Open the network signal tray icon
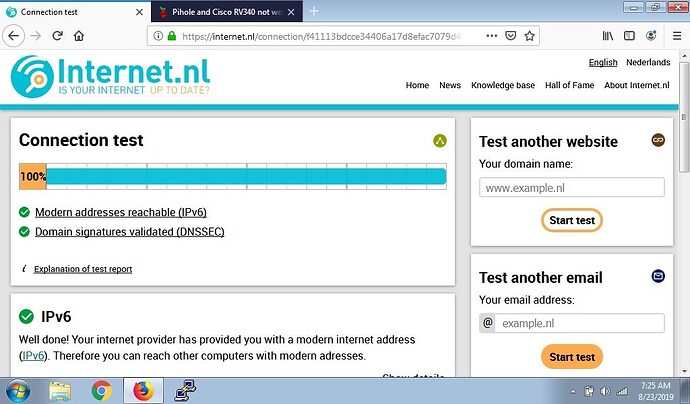The height and width of the screenshot is (404, 690). tap(622, 391)
